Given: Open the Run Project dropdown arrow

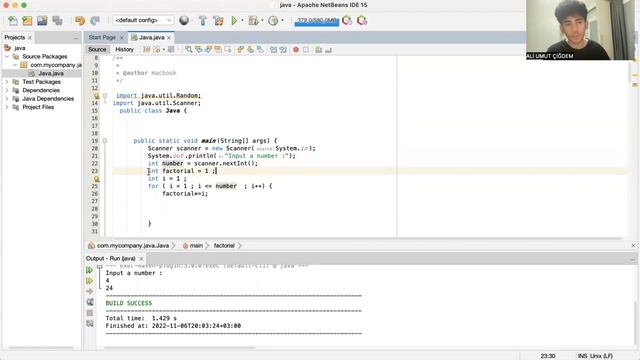Looking at the screenshot, I should tap(242, 20).
